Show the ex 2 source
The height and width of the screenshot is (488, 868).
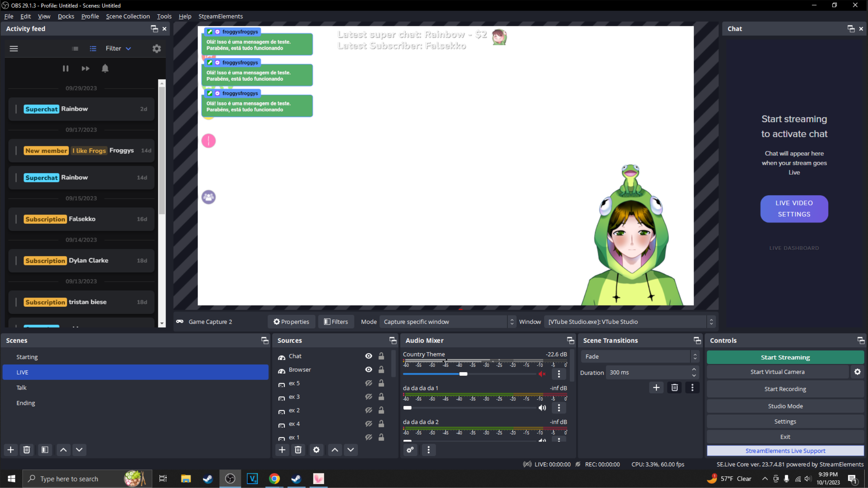click(369, 410)
